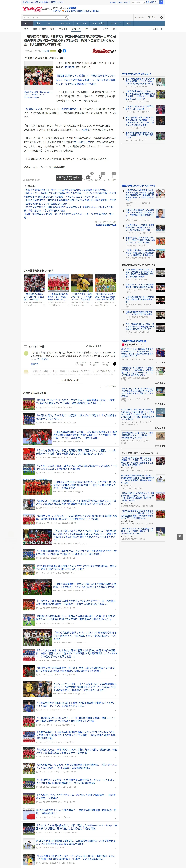This screenshot has width=186, height=868.
Task: Open the トップ tab
Action: [27, 23]
